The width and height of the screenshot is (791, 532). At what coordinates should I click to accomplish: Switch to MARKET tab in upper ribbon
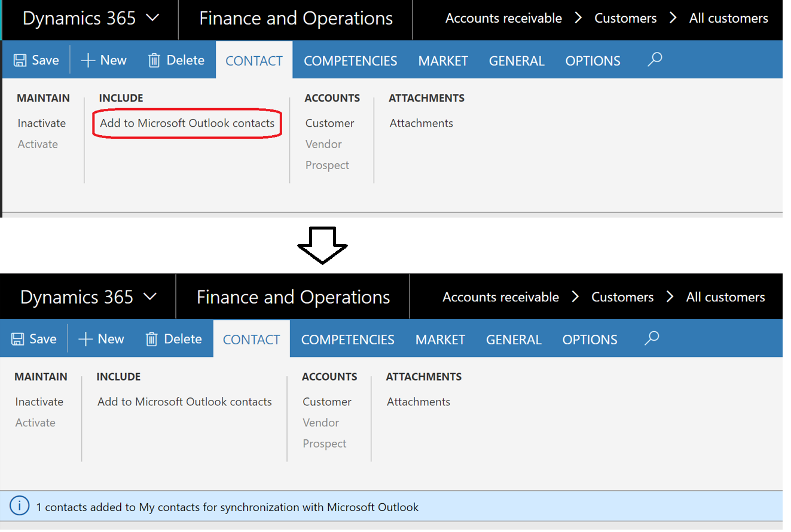click(443, 61)
